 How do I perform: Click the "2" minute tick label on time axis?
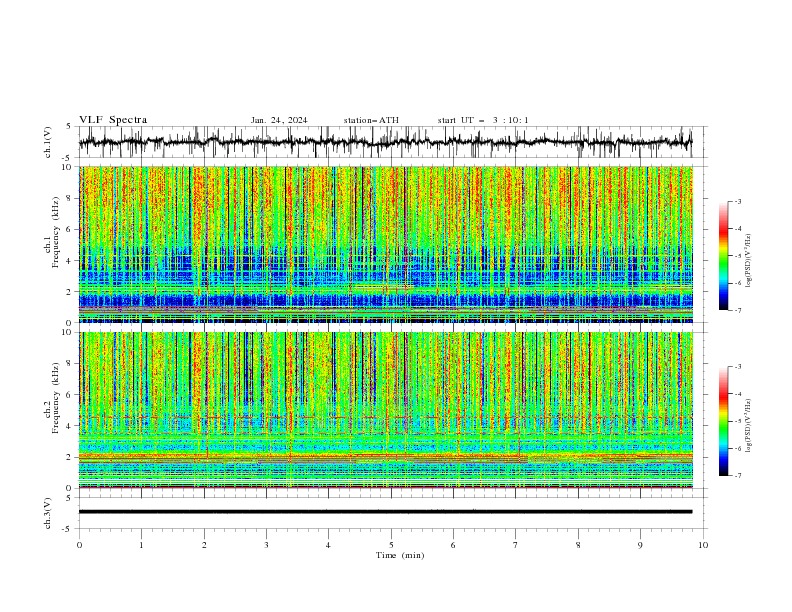click(204, 545)
